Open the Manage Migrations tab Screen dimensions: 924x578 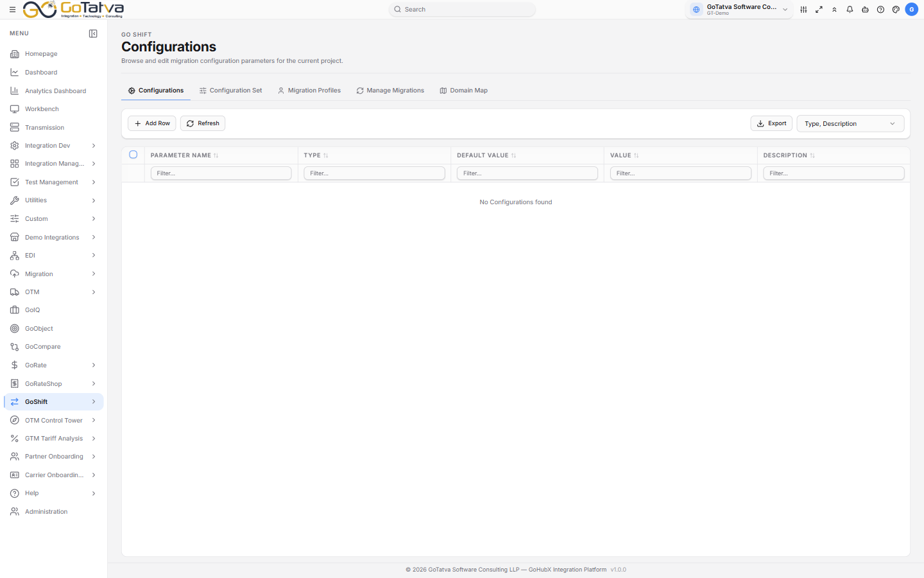[390, 91]
